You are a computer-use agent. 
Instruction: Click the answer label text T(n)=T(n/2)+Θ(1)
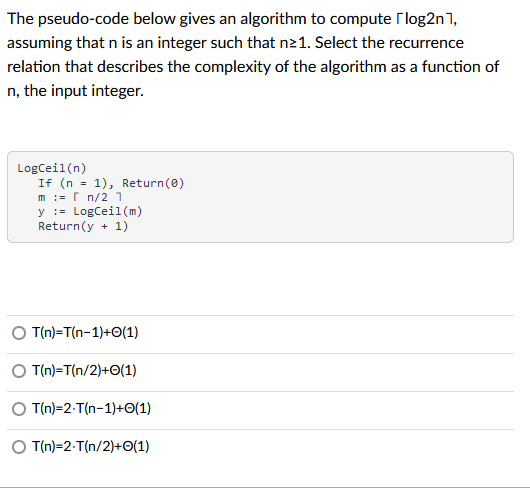click(x=84, y=370)
